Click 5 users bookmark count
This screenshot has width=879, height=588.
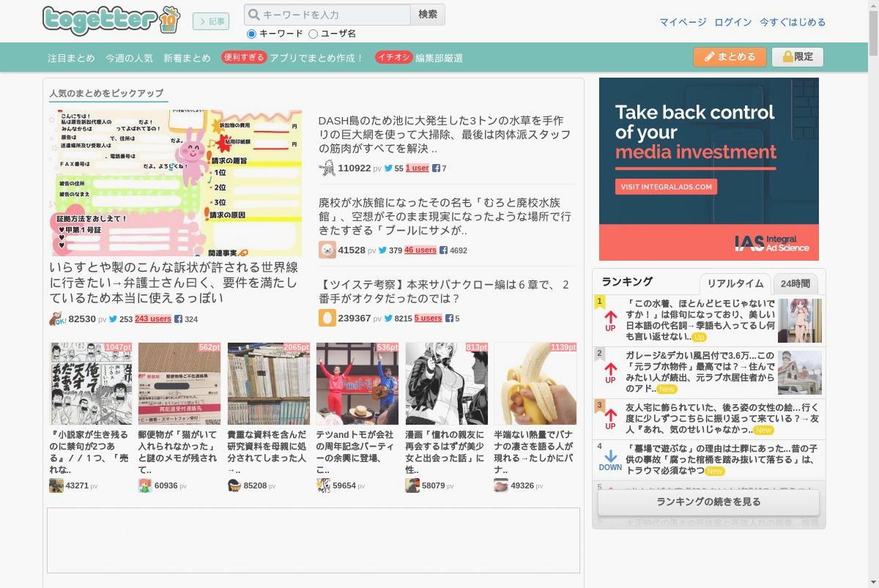(x=428, y=319)
